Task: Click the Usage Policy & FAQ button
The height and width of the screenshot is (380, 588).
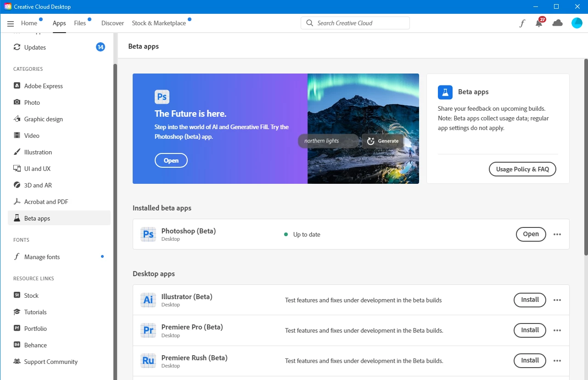Action: [522, 169]
